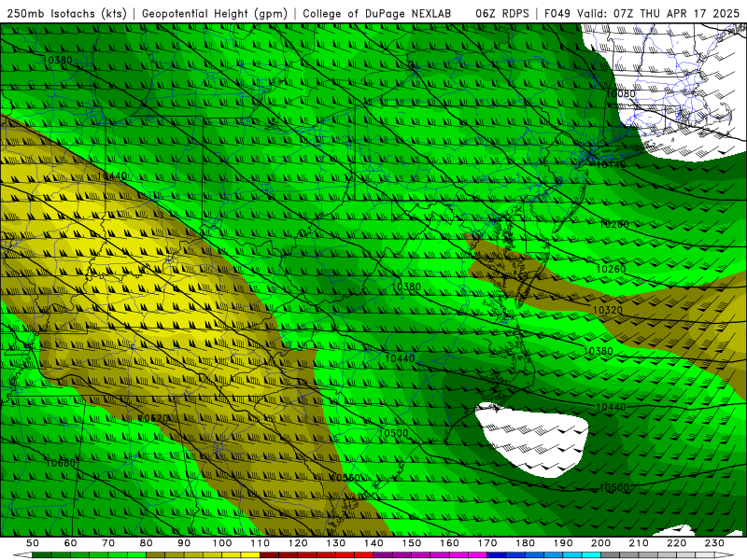Pick the dark blue legend block right after 170
This screenshot has width=747, height=560.
[x=497, y=555]
